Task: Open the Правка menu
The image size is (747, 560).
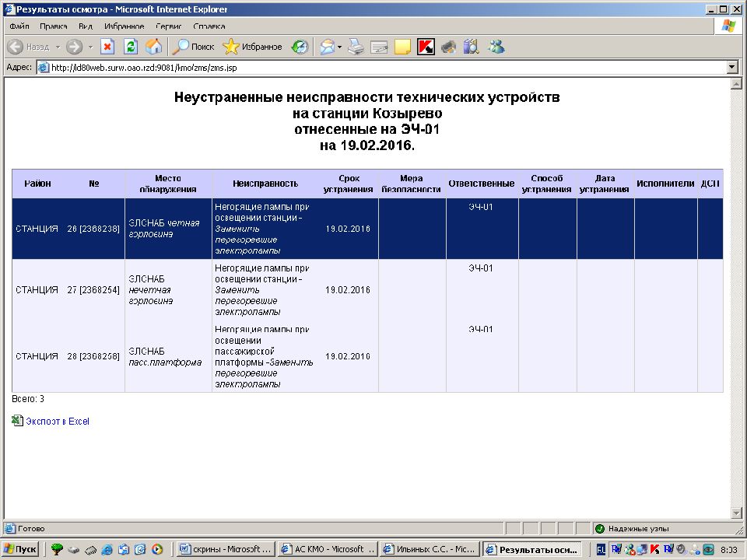Action: tap(54, 26)
